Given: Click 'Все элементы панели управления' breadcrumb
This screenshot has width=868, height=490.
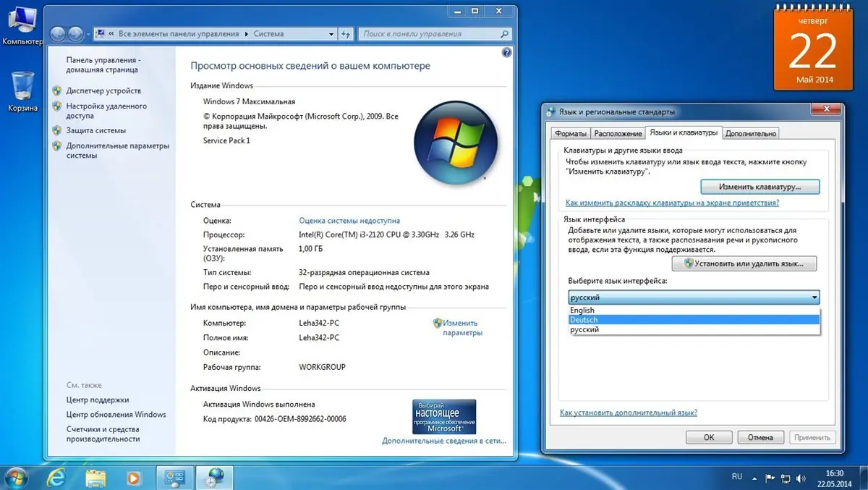Looking at the screenshot, I should point(178,34).
